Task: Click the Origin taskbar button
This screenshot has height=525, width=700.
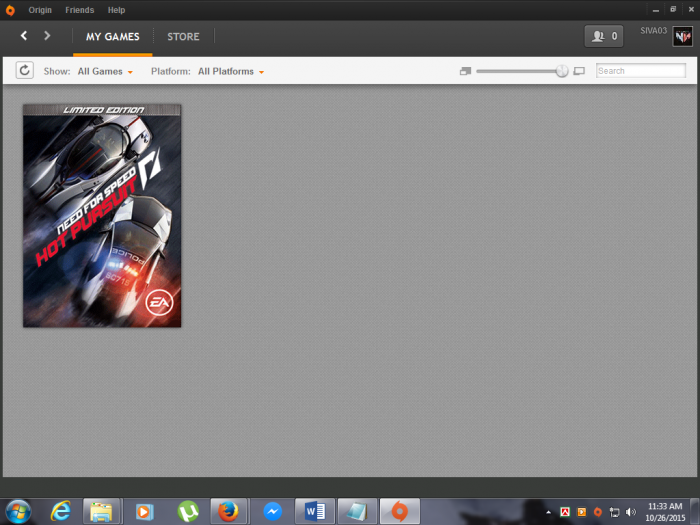Action: pos(400,511)
